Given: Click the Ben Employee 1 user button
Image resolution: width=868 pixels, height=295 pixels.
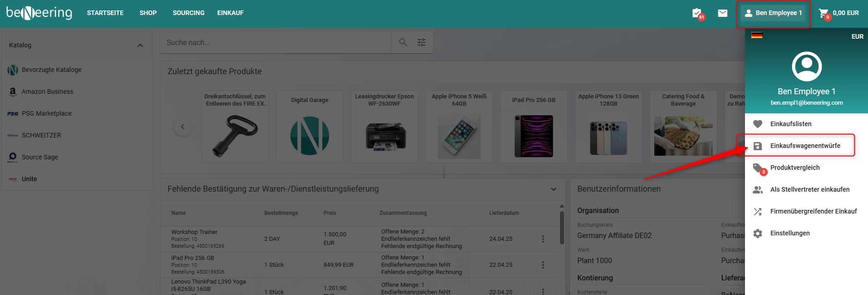Looking at the screenshot, I should pyautogui.click(x=773, y=13).
